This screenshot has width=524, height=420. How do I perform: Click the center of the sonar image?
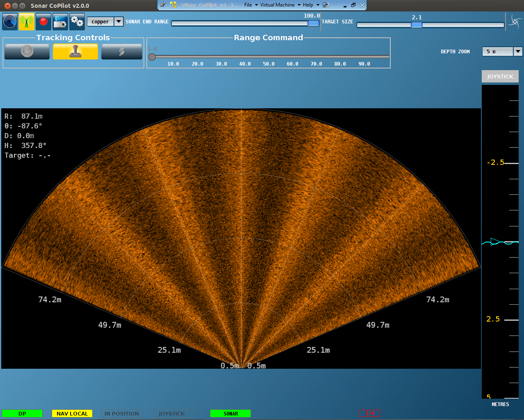(241, 239)
